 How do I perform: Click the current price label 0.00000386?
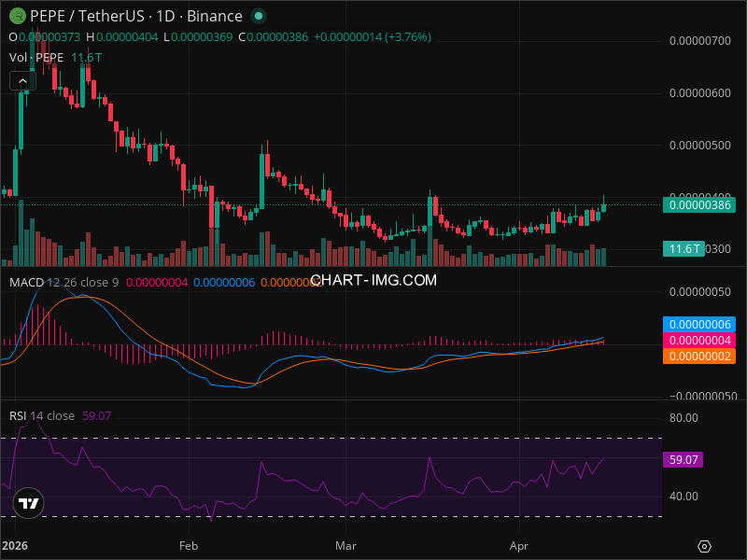pos(698,205)
